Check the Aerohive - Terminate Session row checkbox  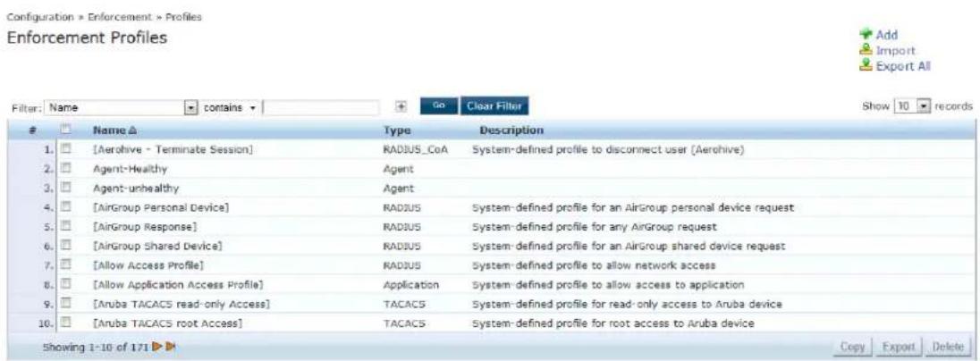67,150
